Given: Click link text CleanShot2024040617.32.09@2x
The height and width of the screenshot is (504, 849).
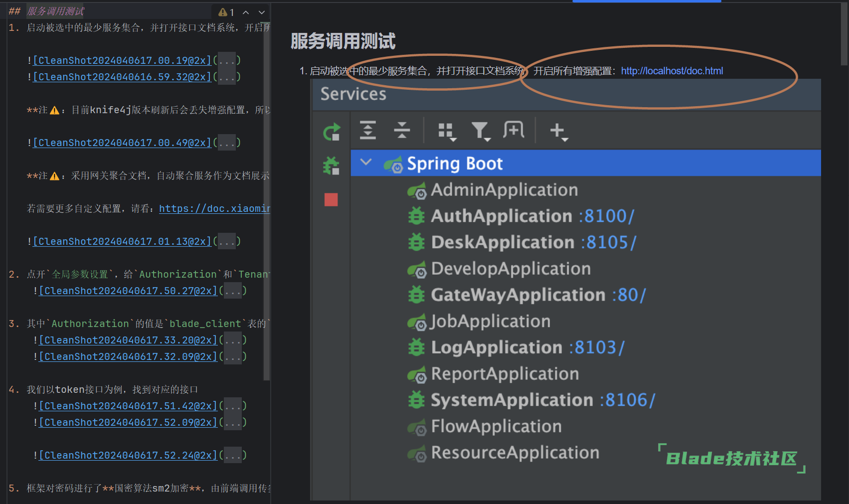Looking at the screenshot, I should point(128,356).
